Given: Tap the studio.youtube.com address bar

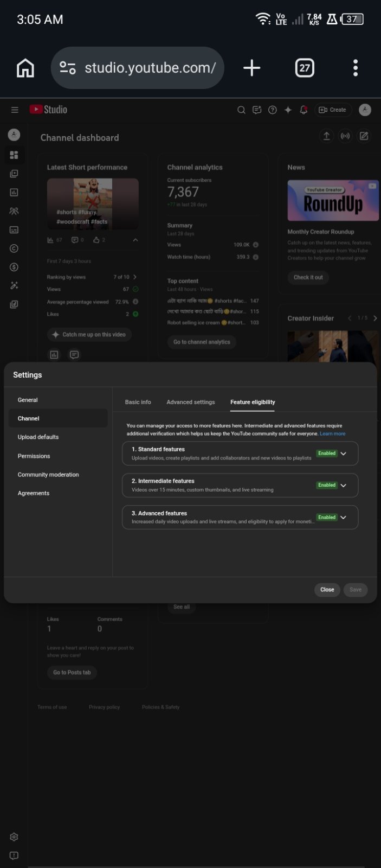Looking at the screenshot, I should click(137, 68).
